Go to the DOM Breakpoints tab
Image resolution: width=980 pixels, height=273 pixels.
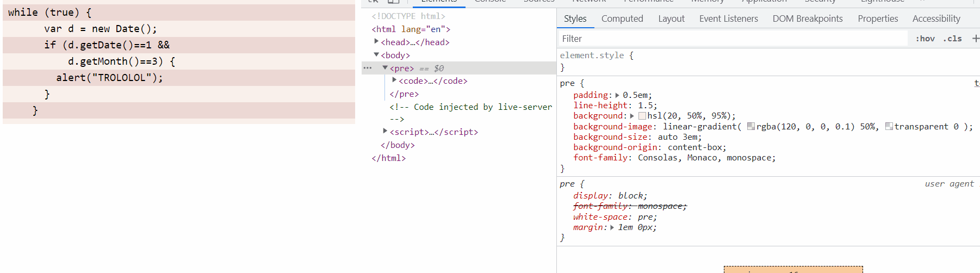[x=808, y=18]
